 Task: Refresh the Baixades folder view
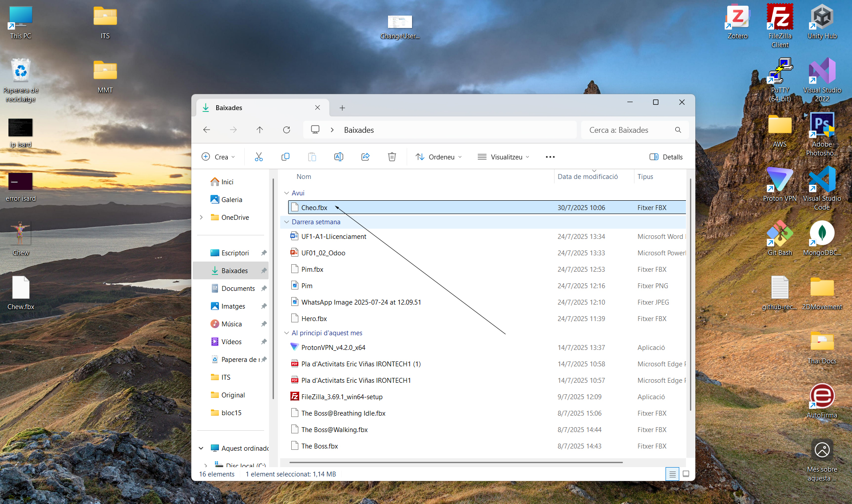pyautogui.click(x=286, y=130)
